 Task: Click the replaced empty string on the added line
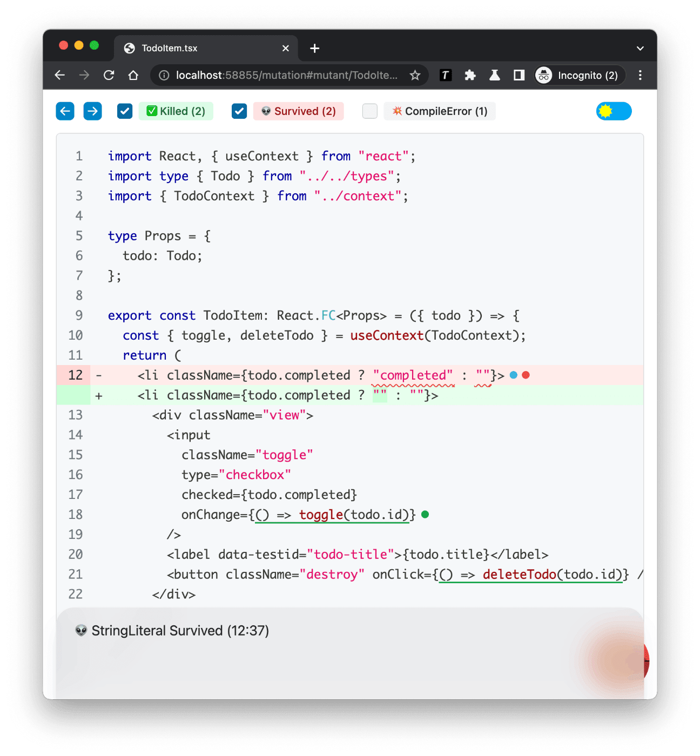pos(380,395)
